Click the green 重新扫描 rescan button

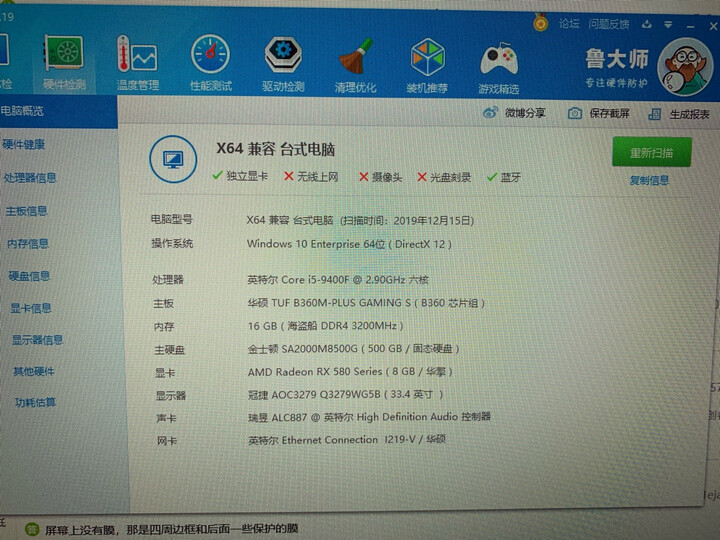point(652,152)
